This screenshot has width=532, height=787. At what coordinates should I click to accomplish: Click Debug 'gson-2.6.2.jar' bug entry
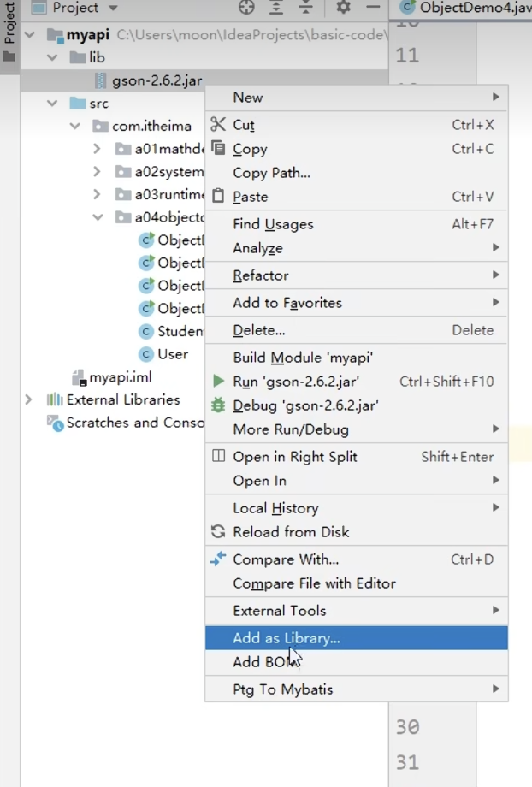(x=305, y=405)
